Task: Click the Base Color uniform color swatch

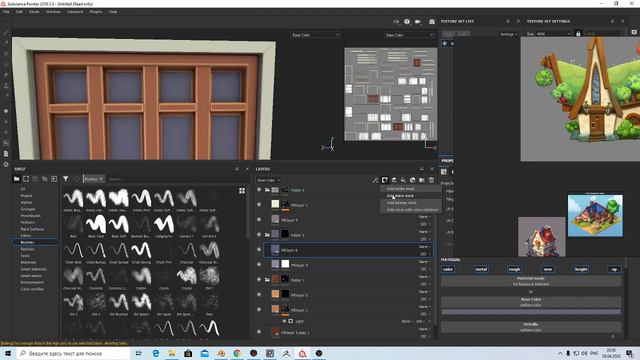Action: tap(531, 312)
